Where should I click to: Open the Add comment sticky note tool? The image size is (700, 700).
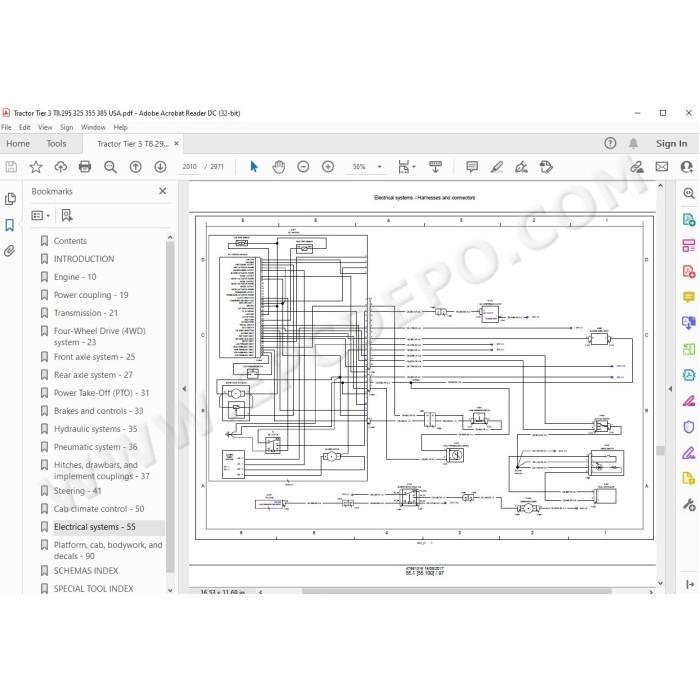click(x=471, y=167)
